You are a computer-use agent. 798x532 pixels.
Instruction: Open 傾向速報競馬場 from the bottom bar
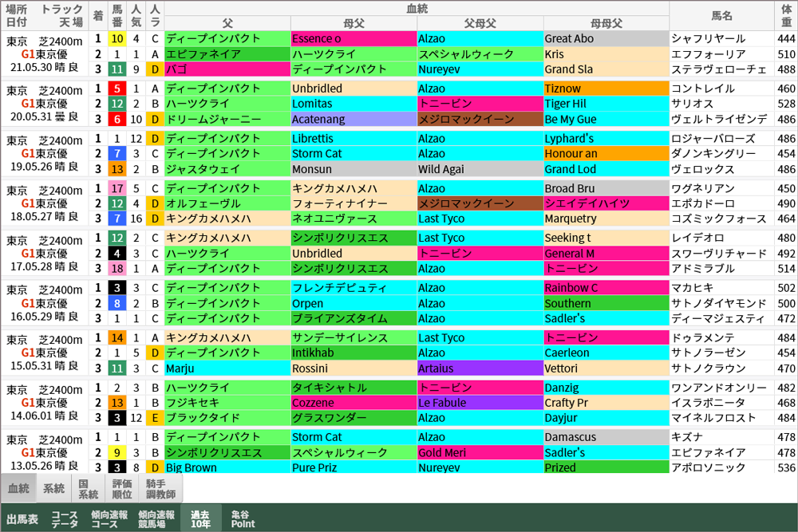pos(157,519)
